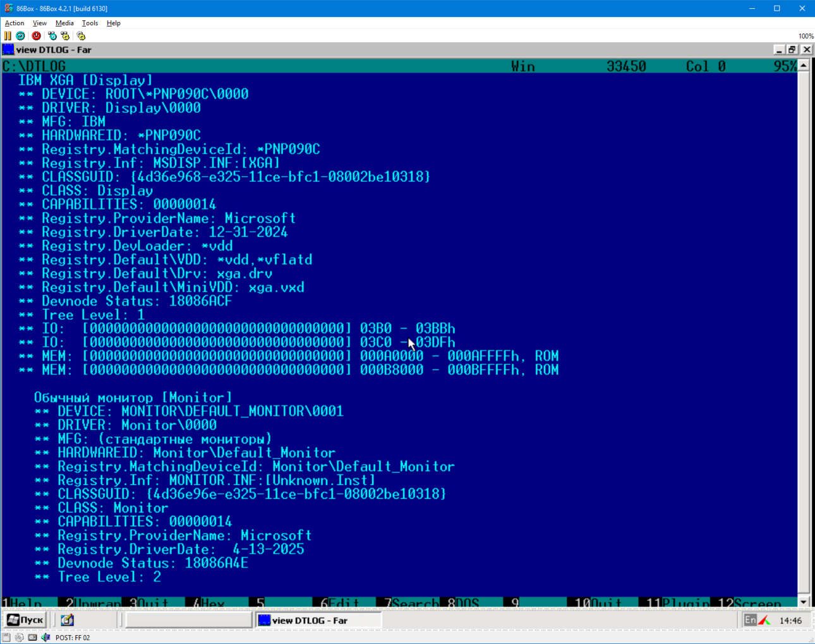The image size is (815, 644).
Task: Click the quick launch icon beside Пуск
Action: 67,620
